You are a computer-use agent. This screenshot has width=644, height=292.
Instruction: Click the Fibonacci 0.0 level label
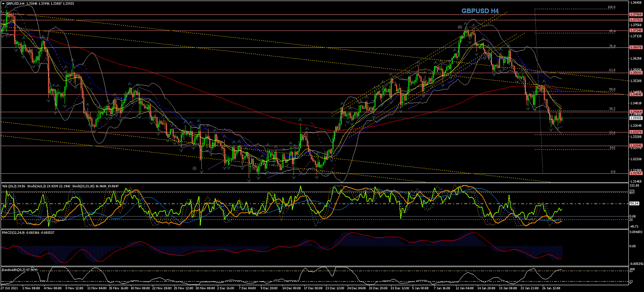613,171
